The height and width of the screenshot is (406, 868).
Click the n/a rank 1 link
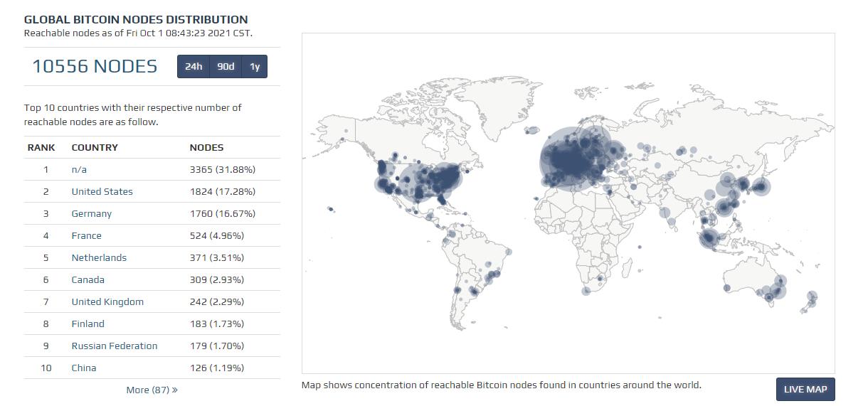click(79, 169)
